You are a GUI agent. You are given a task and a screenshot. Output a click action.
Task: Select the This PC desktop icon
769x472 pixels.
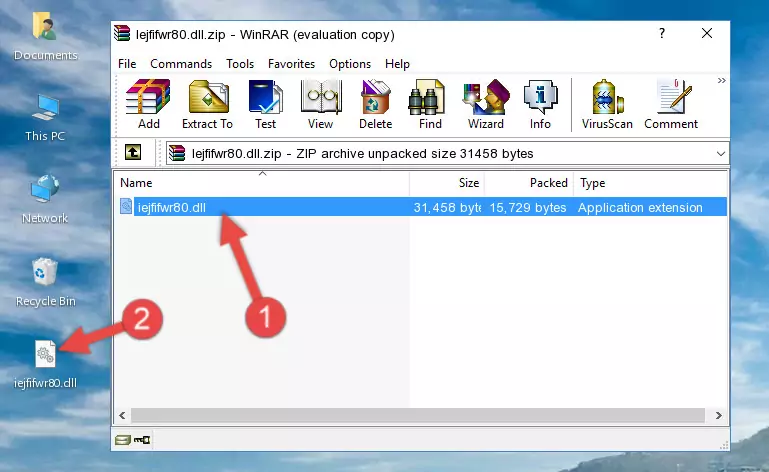(45, 118)
